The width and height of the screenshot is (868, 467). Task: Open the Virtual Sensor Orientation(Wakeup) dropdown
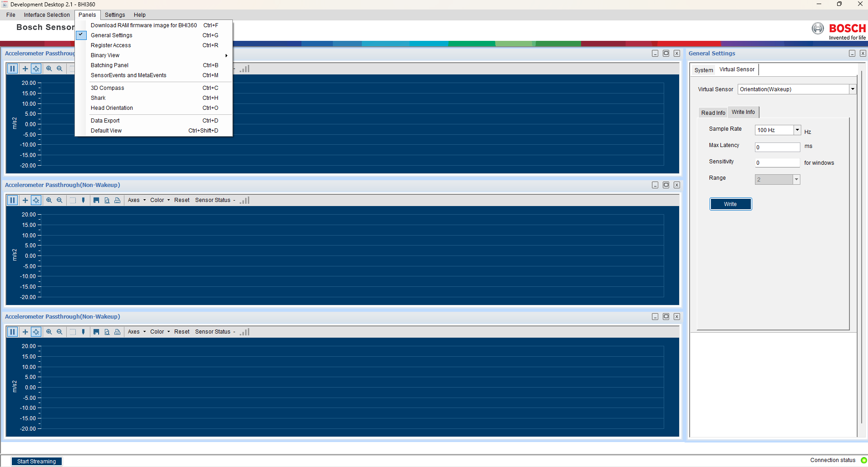[853, 89]
